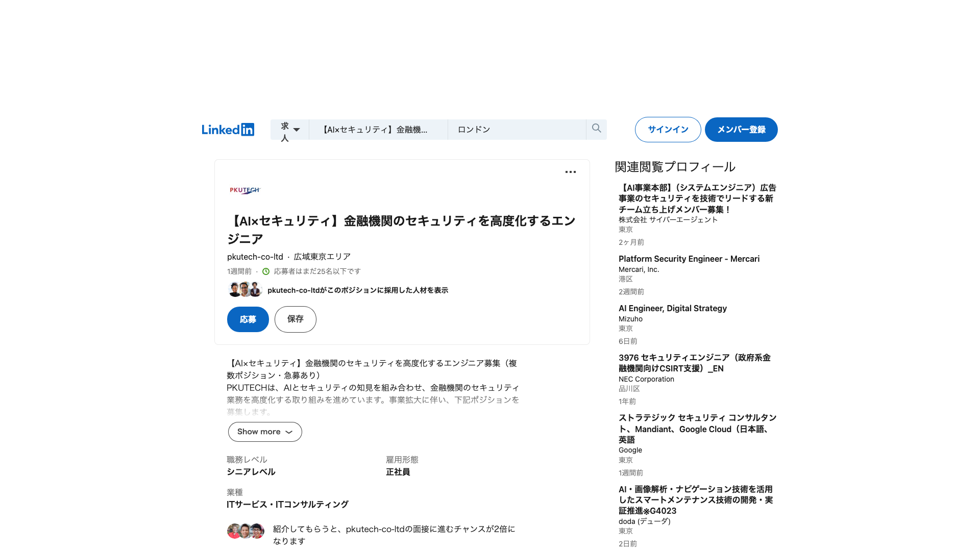Click the ITサービス・ITコンサルティング industry value

(287, 505)
